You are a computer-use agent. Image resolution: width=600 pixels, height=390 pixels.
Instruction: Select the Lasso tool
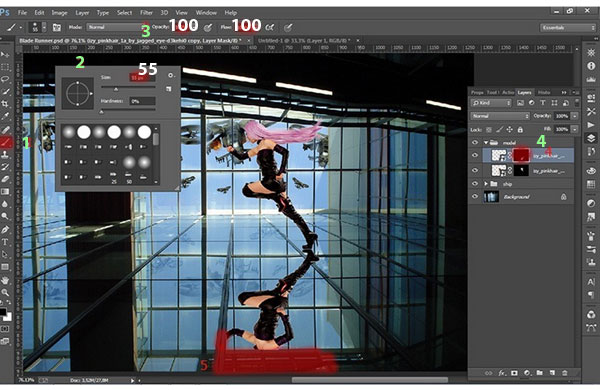click(5, 80)
